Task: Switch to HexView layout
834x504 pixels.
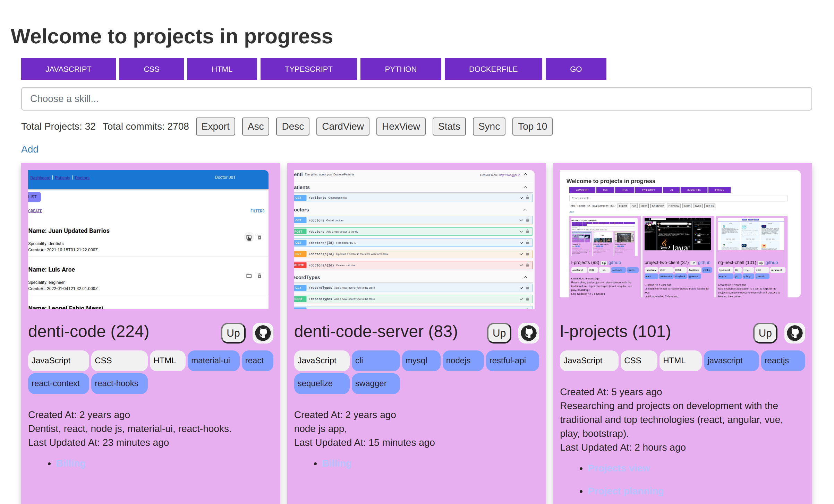Action: 401,127
